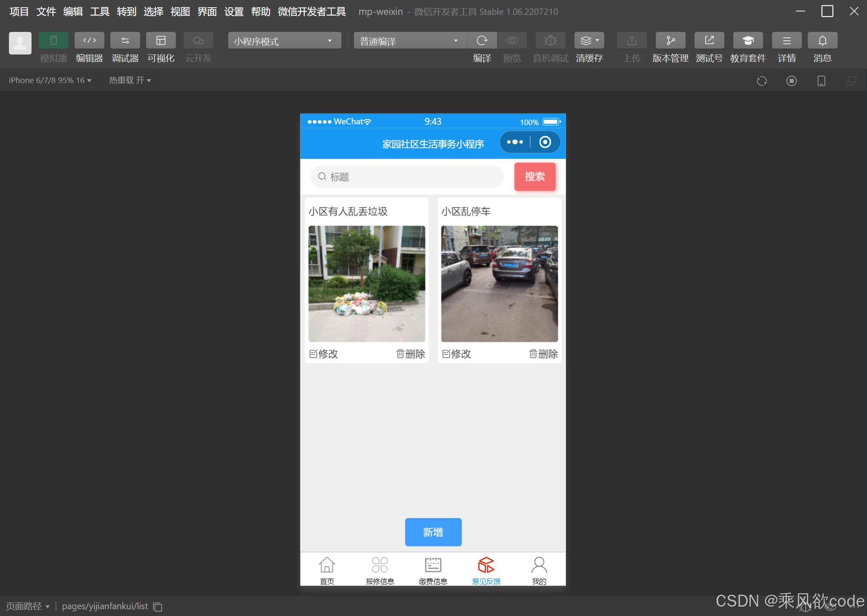Screen dimensions: 867x616
Task: Open project details icon
Action: [787, 40]
